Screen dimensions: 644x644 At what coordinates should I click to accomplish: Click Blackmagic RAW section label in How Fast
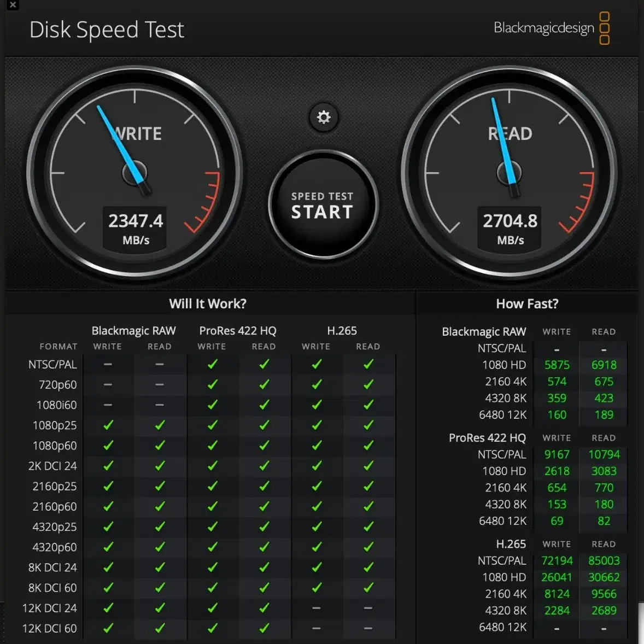pyautogui.click(x=484, y=331)
